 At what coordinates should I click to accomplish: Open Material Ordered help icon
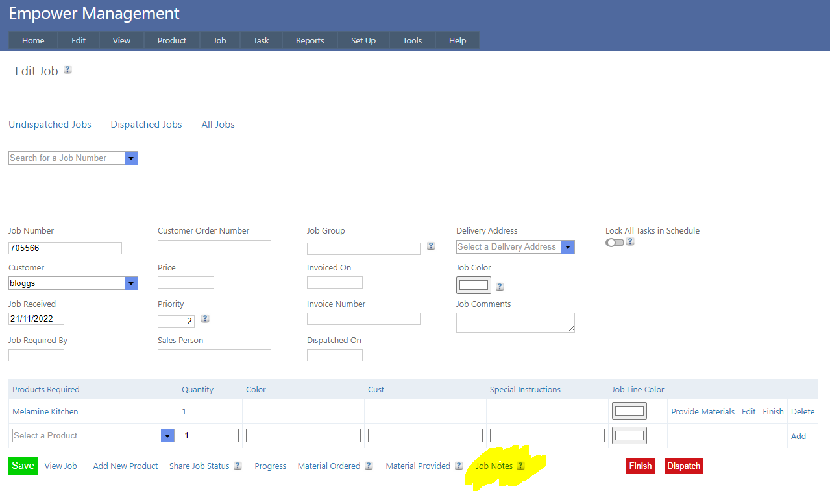369,466
